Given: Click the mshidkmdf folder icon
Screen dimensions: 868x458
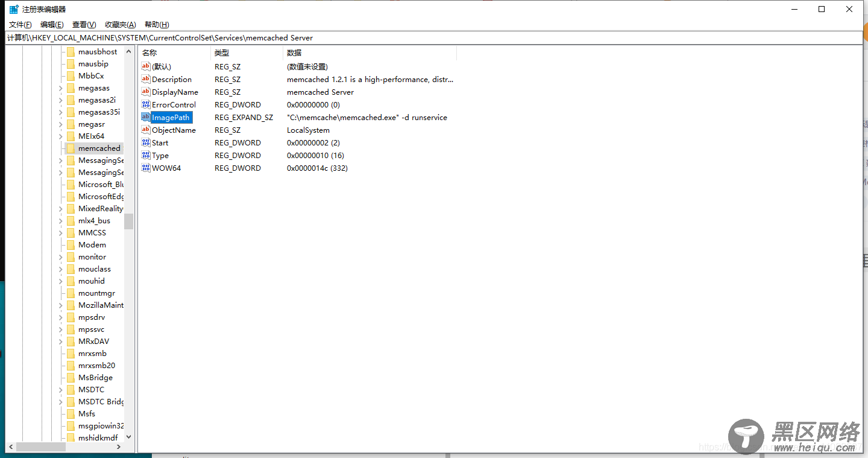Looking at the screenshot, I should coord(71,438).
